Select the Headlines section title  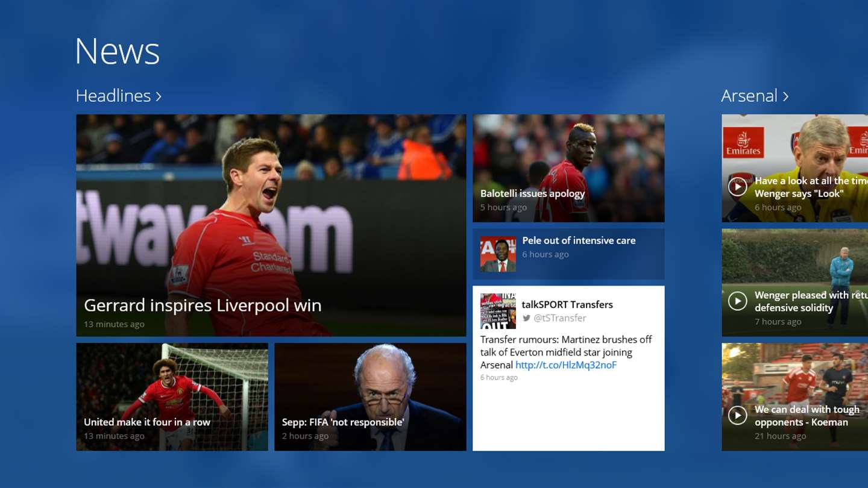[113, 96]
